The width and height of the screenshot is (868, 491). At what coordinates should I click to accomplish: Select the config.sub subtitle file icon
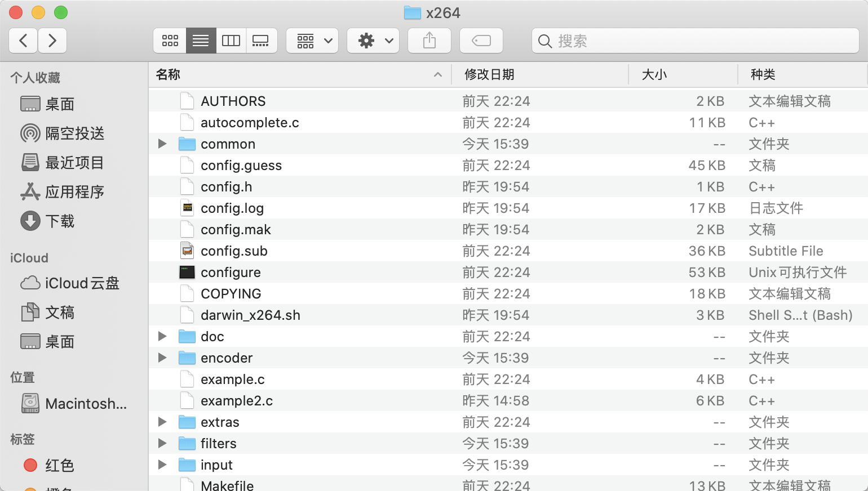pyautogui.click(x=187, y=251)
